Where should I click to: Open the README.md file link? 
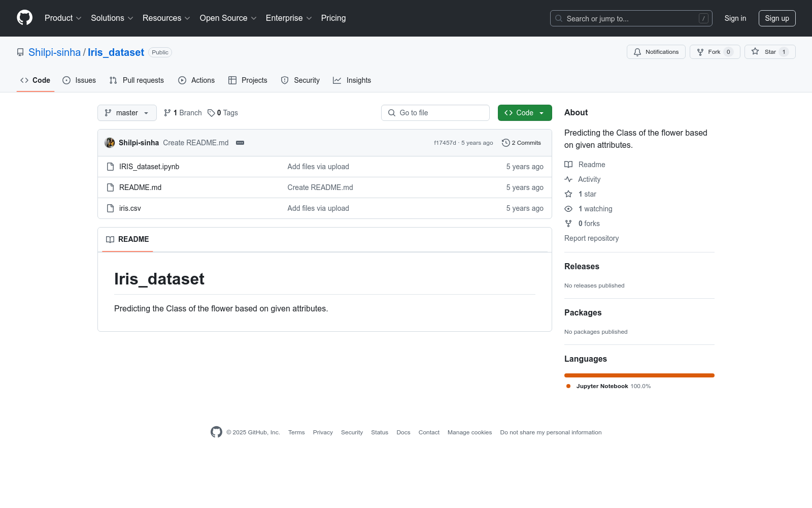pos(140,187)
